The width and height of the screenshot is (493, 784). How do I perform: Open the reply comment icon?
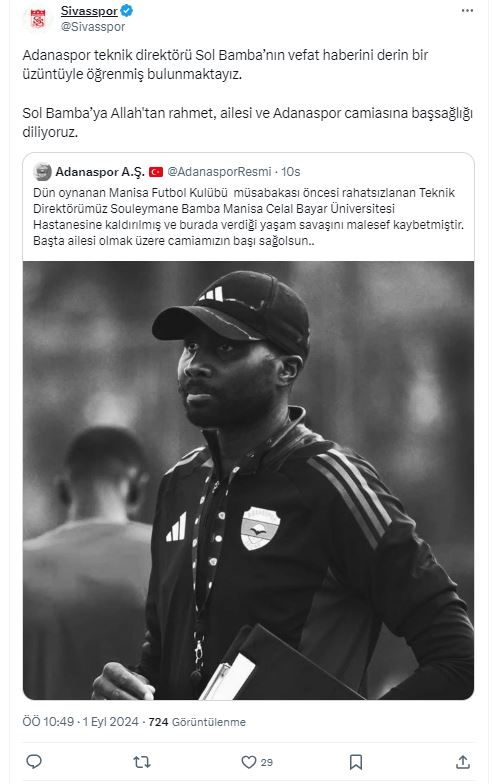[34, 762]
